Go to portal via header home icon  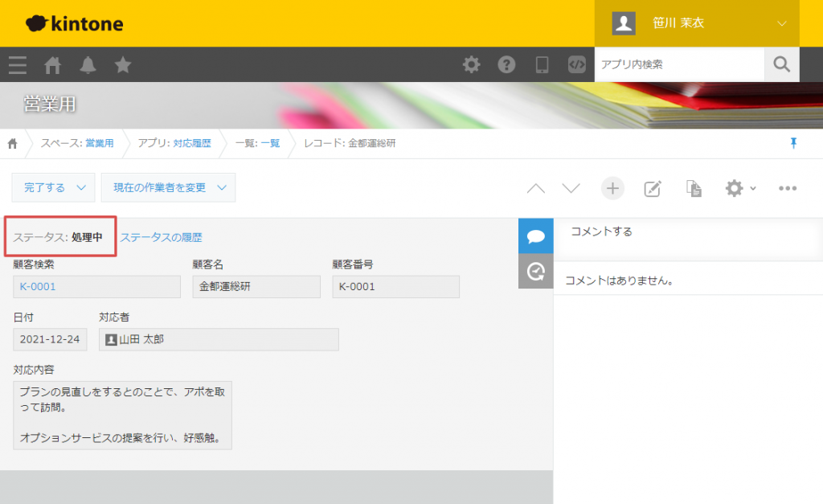click(52, 65)
